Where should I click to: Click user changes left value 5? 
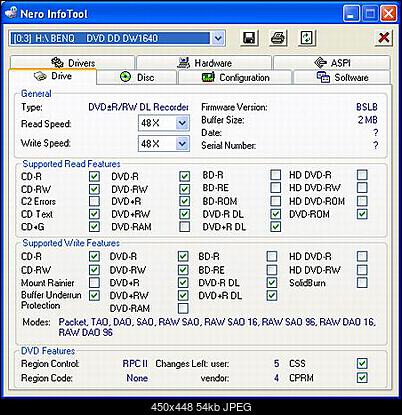[276, 364]
